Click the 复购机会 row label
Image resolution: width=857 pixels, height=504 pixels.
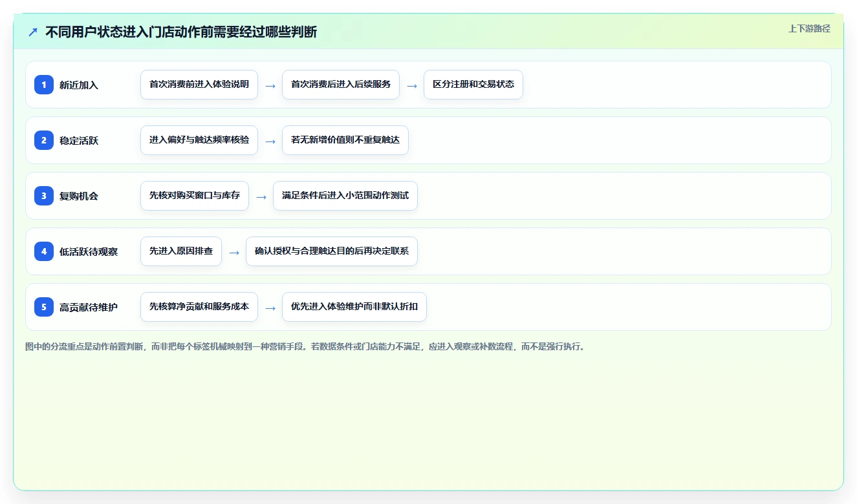pyautogui.click(x=79, y=196)
